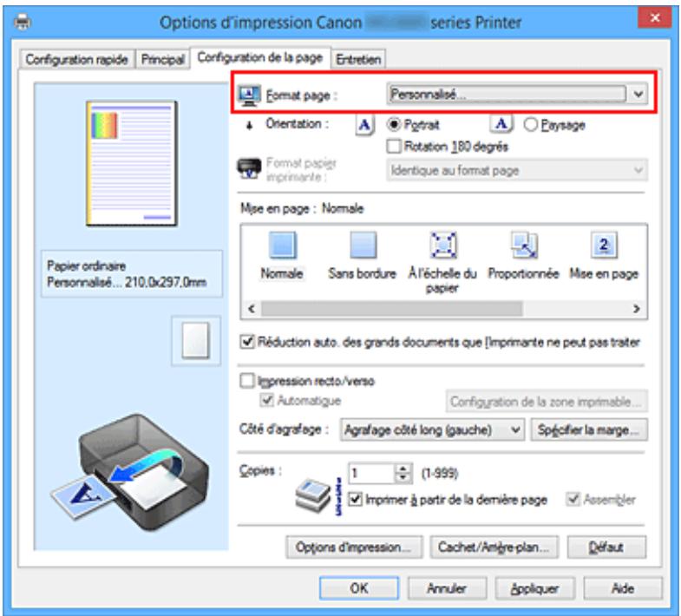Toggle Imprimer à partir de la dernière page
Image resolution: width=681 pixels, height=616 pixels.
point(355,500)
